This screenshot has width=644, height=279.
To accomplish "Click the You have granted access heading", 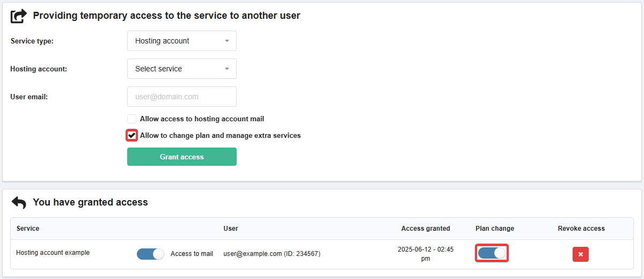I will (90, 202).
